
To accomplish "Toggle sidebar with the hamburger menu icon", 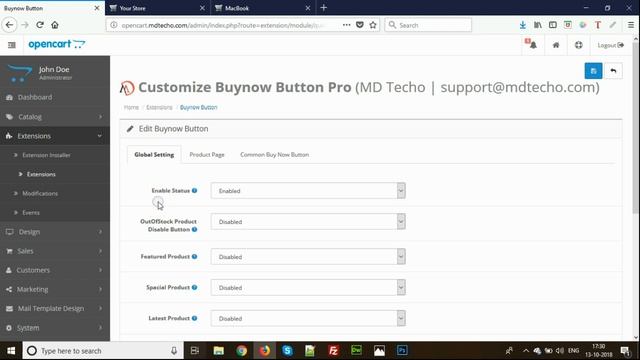I will click(x=11, y=45).
